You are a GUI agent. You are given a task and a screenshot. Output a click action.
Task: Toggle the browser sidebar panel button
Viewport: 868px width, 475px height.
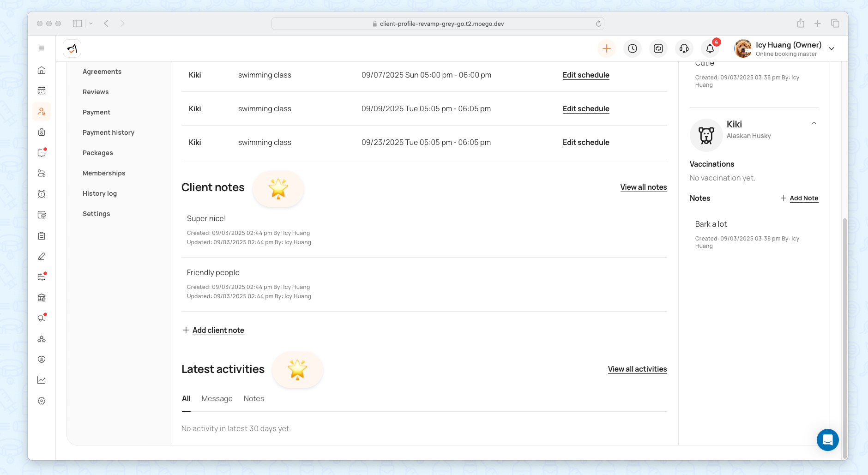[x=78, y=24]
